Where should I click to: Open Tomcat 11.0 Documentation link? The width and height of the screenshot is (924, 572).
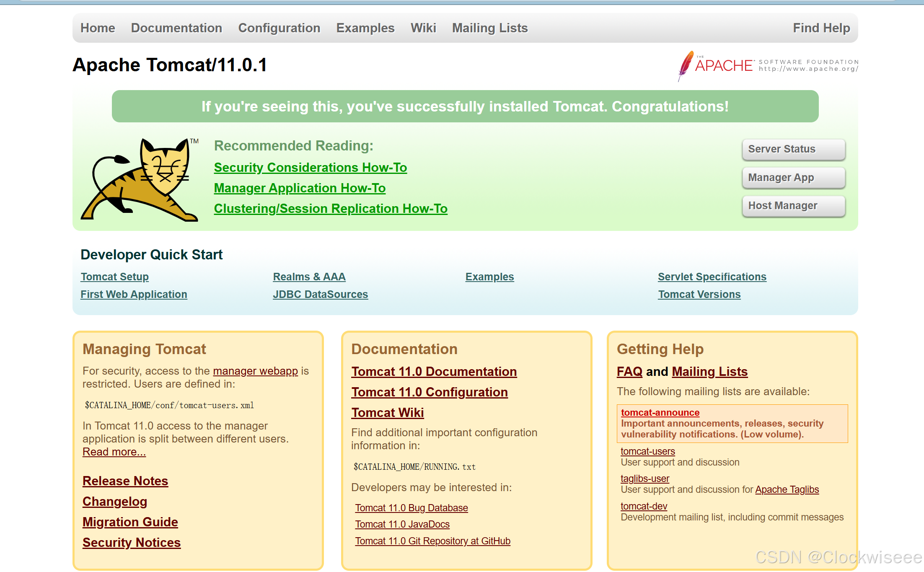434,371
